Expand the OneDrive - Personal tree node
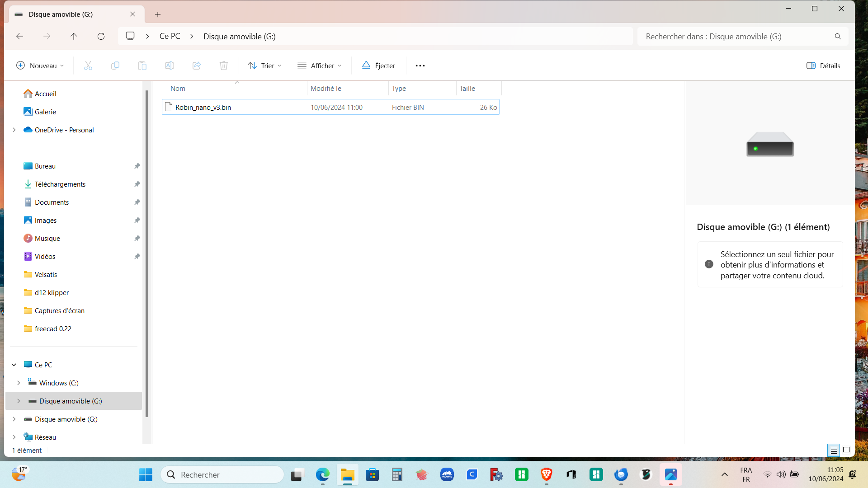 pyautogui.click(x=14, y=130)
